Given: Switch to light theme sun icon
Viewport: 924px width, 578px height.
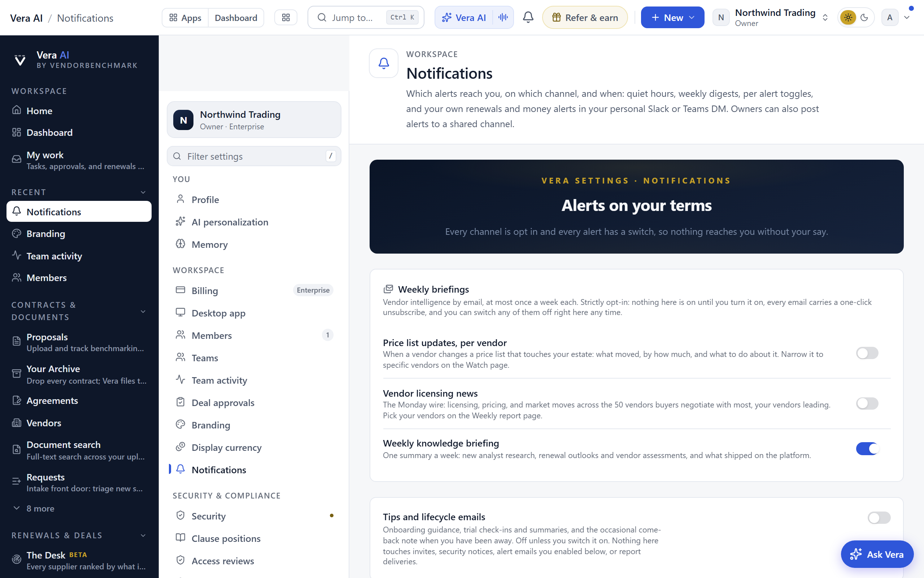Looking at the screenshot, I should point(848,18).
